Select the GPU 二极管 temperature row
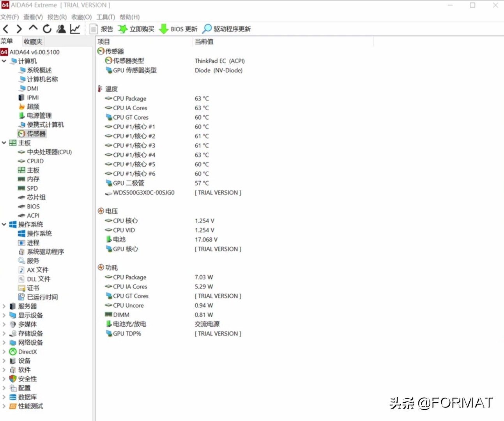The image size is (504, 421). pos(157,183)
